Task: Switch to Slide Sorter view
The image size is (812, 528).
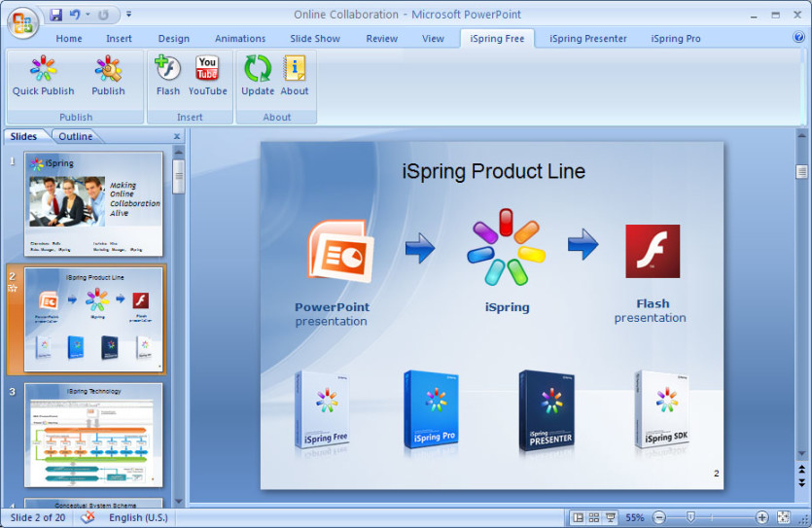Action: point(594,517)
